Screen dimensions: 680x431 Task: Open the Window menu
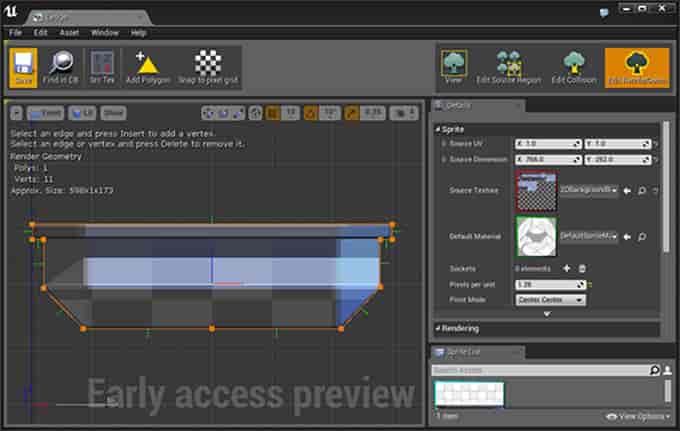click(105, 32)
